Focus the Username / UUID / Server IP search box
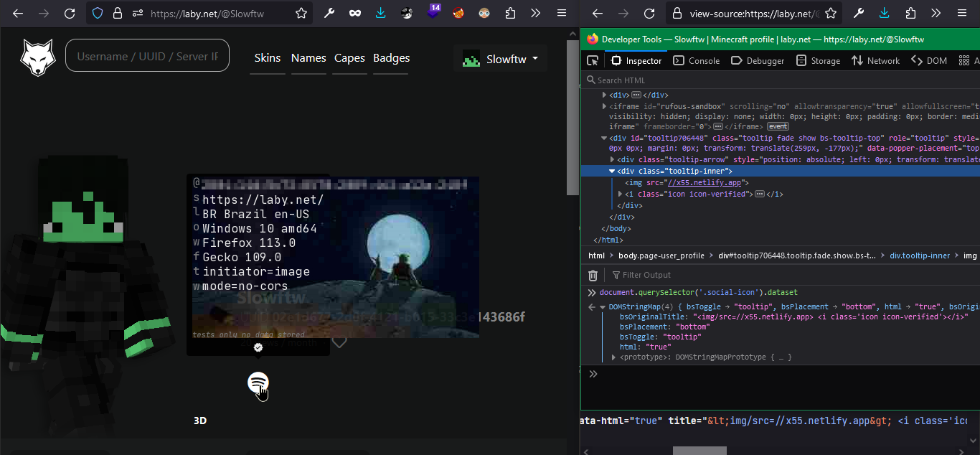The width and height of the screenshot is (980, 455). click(x=147, y=56)
